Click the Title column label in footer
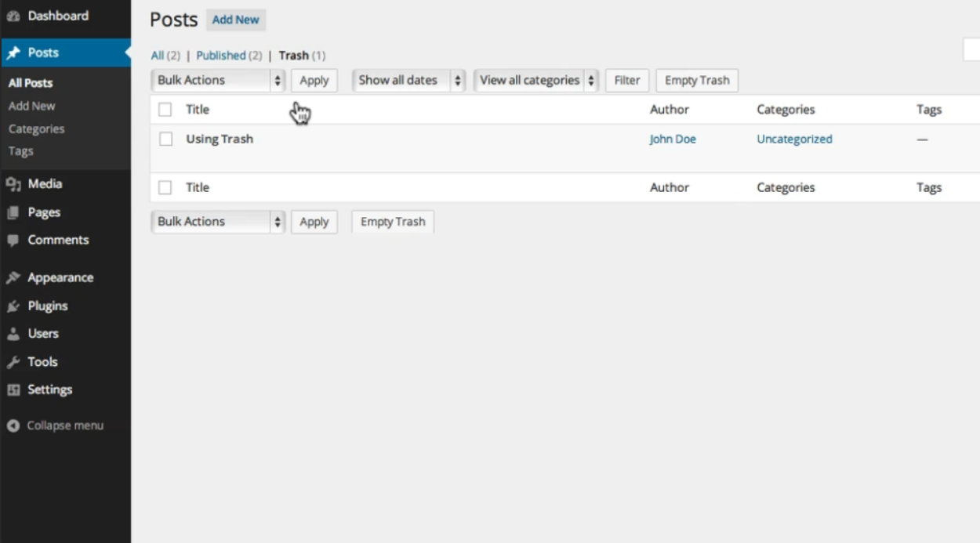This screenshot has width=980, height=543. pyautogui.click(x=198, y=188)
